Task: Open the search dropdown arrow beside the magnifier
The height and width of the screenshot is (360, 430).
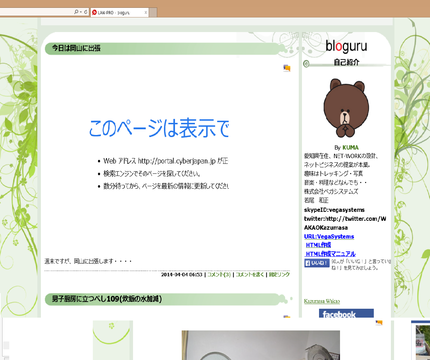Action: (81, 12)
